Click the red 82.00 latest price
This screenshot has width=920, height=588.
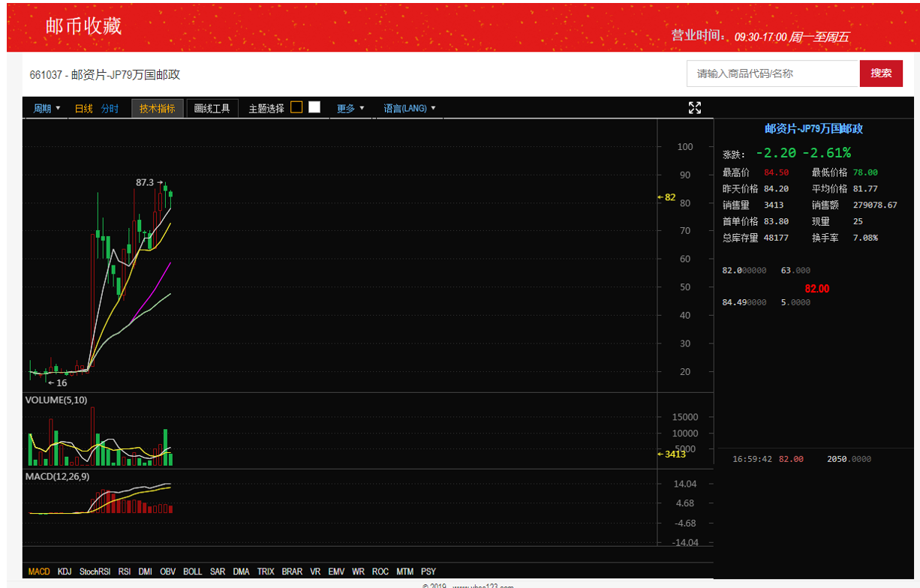click(817, 289)
